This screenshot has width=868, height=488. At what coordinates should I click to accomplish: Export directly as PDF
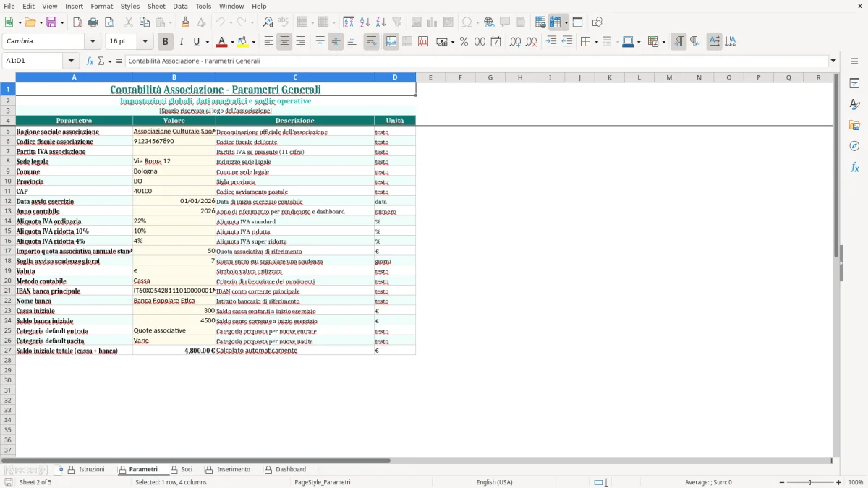click(77, 22)
